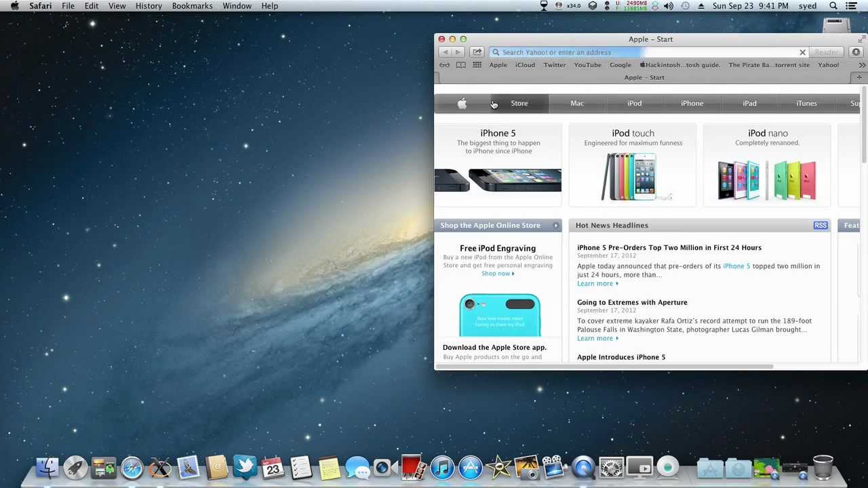Open iMovie star icon in Dock
868x488 pixels.
(x=498, y=468)
